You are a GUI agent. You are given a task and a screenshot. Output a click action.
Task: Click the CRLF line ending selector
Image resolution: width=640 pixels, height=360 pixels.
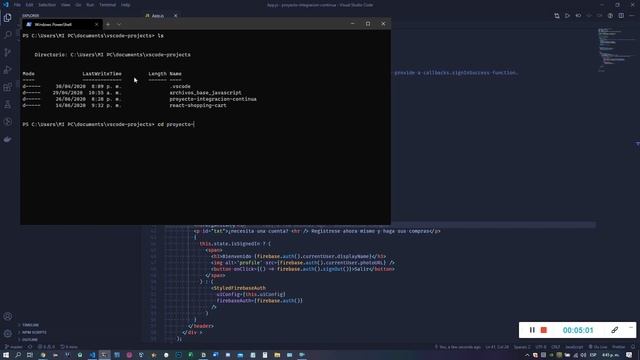(556, 347)
